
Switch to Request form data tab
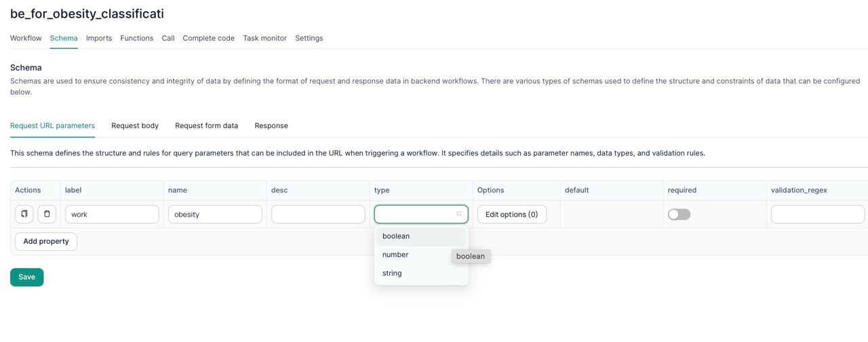[x=206, y=125]
